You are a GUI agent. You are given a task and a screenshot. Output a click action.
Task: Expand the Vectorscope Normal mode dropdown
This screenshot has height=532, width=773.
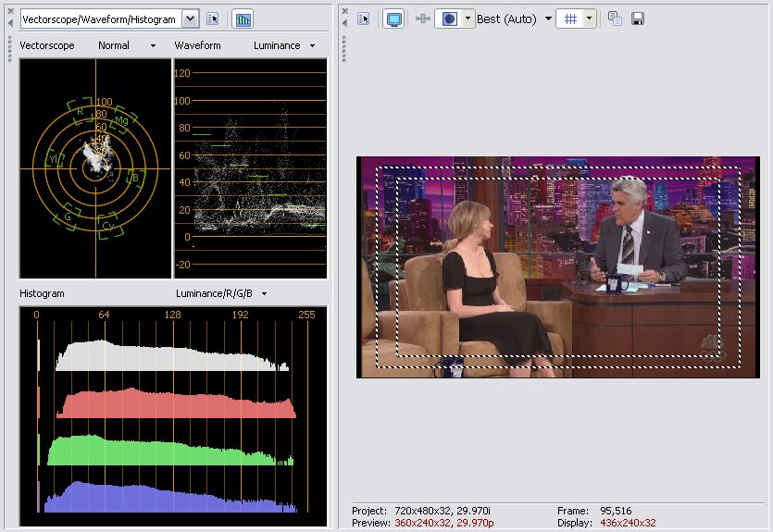[x=153, y=46]
